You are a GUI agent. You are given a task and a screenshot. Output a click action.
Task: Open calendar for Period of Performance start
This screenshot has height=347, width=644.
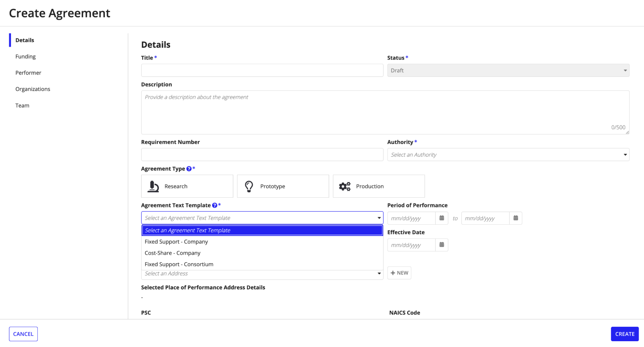point(442,218)
